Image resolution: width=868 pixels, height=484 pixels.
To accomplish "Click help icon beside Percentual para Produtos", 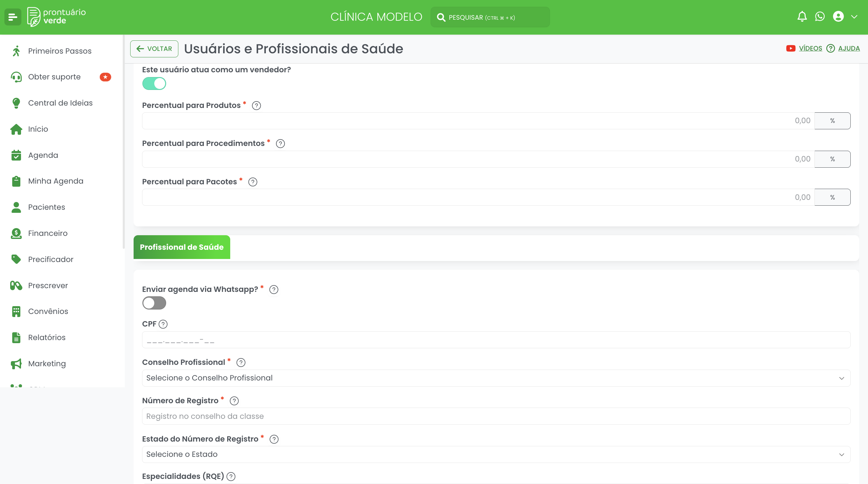I will tap(257, 106).
